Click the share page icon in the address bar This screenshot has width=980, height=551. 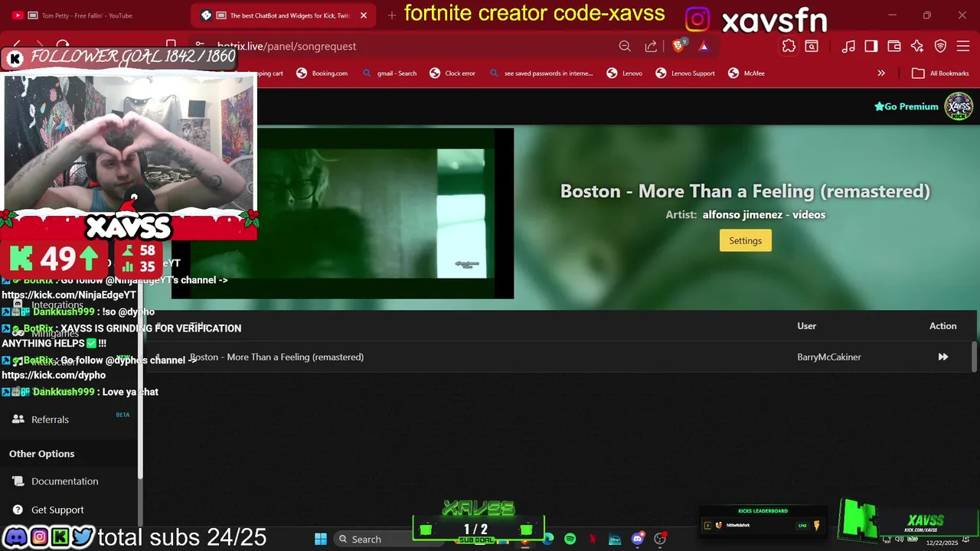coord(651,46)
